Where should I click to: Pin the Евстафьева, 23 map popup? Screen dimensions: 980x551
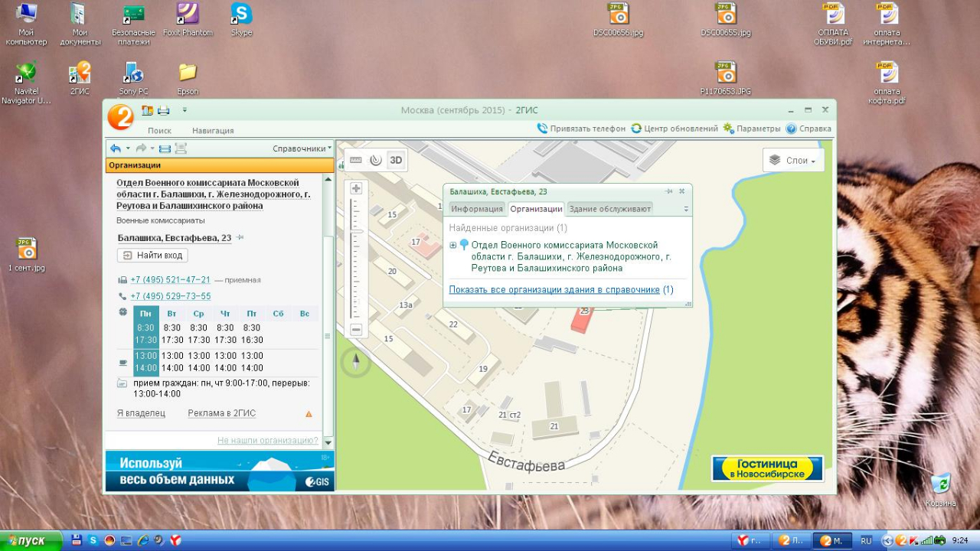click(668, 191)
